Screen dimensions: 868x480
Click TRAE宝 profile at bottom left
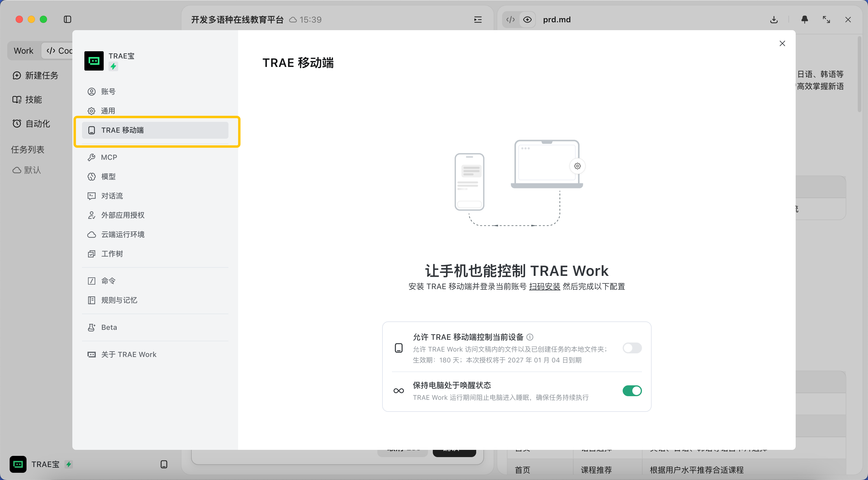(x=41, y=464)
